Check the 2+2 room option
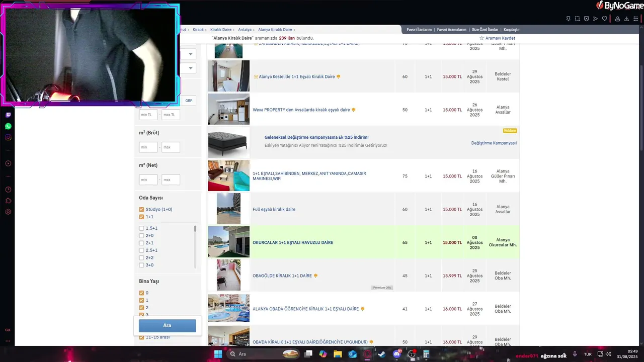644x362 pixels. (141, 257)
